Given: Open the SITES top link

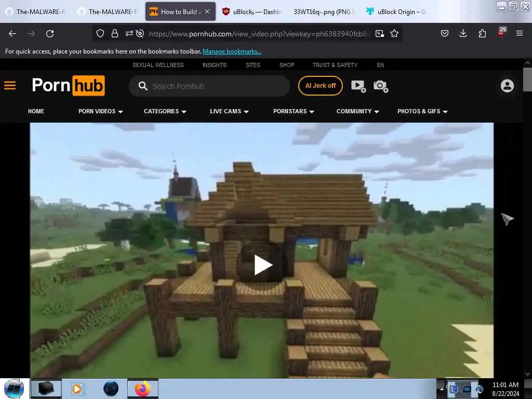Looking at the screenshot, I should click(253, 65).
